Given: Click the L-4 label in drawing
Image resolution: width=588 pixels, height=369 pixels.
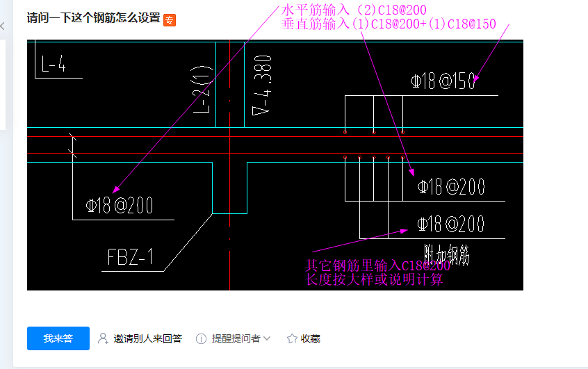Looking at the screenshot, I should point(54,64).
